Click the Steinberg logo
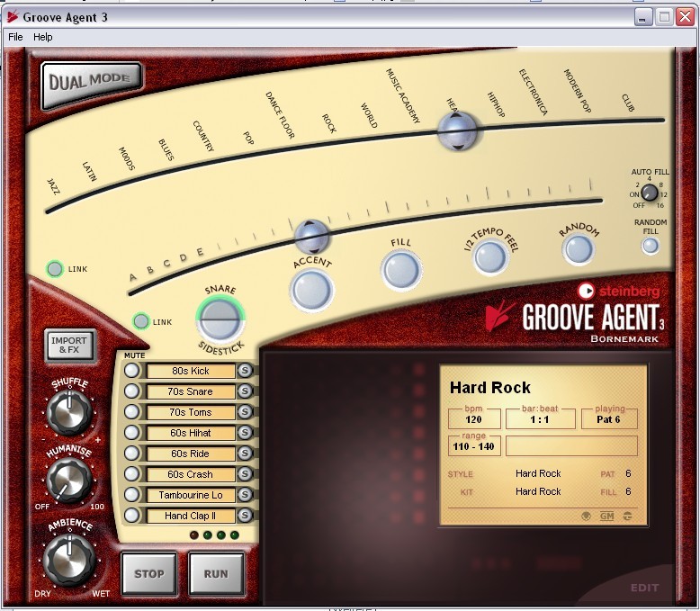This screenshot has height=611, width=700. [x=618, y=292]
